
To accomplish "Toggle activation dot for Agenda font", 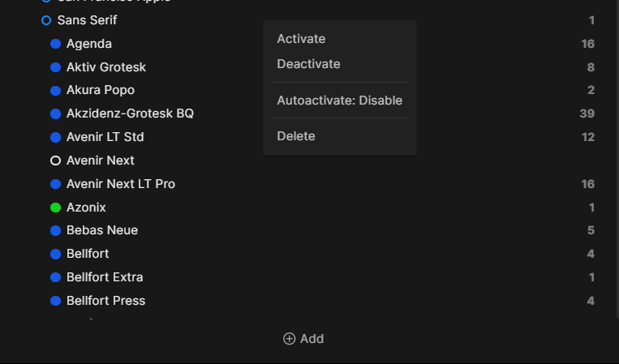I will pyautogui.click(x=55, y=44).
